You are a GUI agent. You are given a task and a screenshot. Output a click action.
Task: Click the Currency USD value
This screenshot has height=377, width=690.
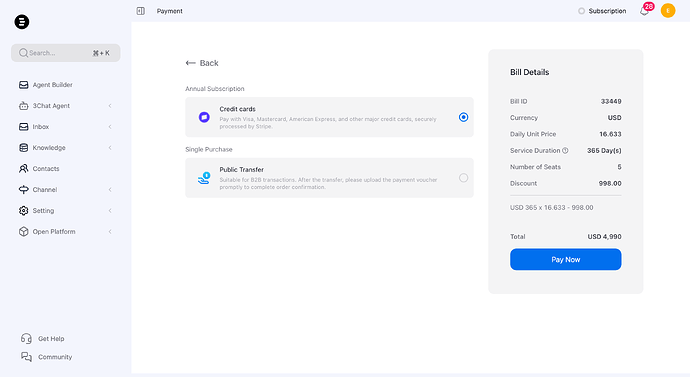[x=614, y=118]
